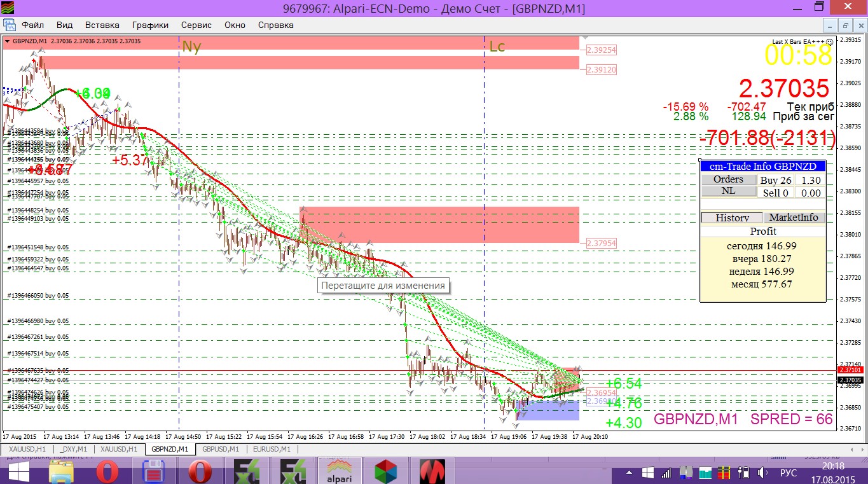Image resolution: width=868 pixels, height=484 pixels.
Task: Switch to the GBPUSD,M1 chart tab
Action: pyautogui.click(x=220, y=449)
